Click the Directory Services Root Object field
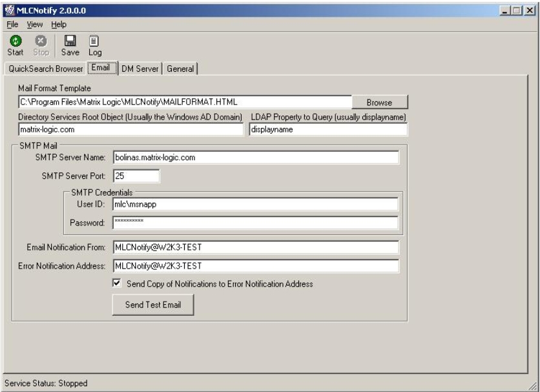Screen dimensions: 540x392 click(131, 130)
